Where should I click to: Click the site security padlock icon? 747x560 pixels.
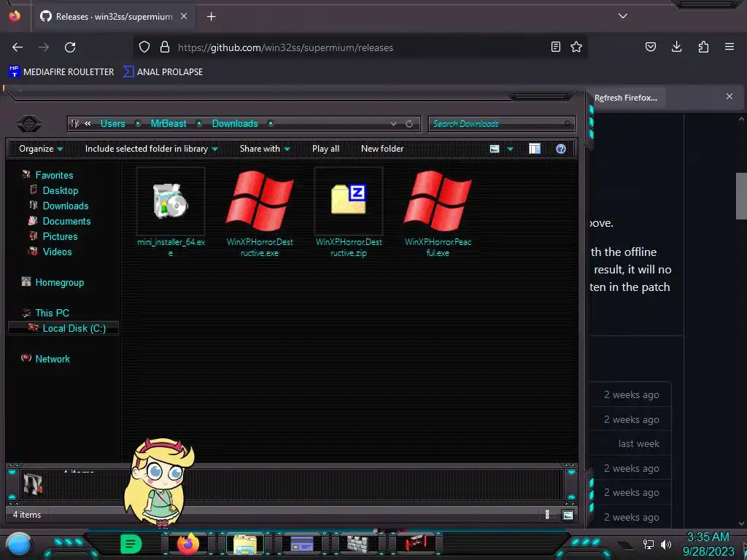[x=165, y=47]
